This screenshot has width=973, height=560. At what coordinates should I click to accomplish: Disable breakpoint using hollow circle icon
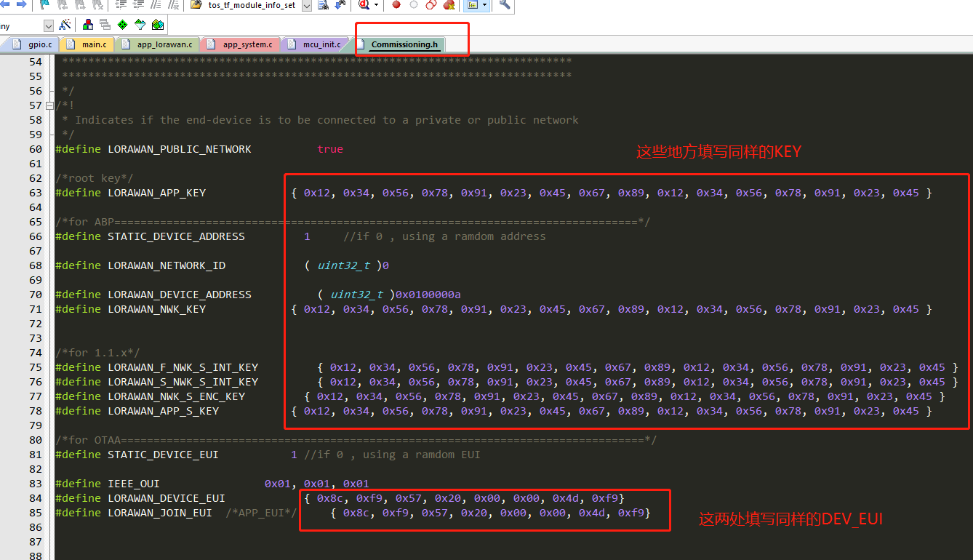414,4
